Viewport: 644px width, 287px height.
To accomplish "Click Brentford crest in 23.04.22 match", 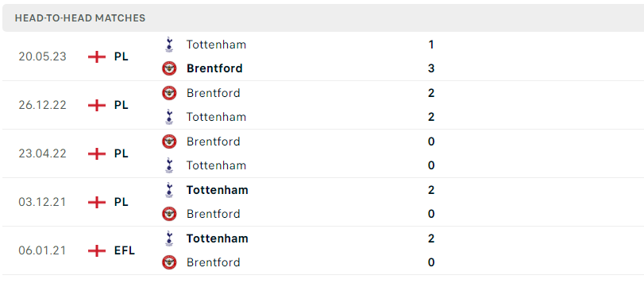I will 169,142.
